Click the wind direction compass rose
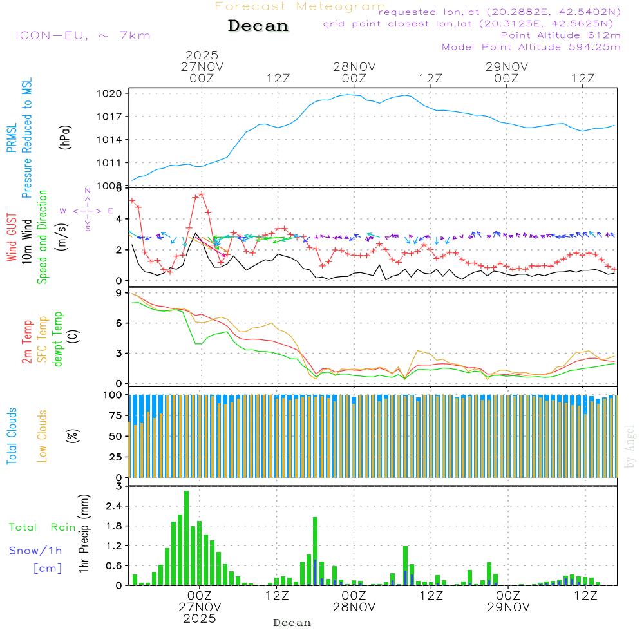The width and height of the screenshot is (644, 644). 88,211
